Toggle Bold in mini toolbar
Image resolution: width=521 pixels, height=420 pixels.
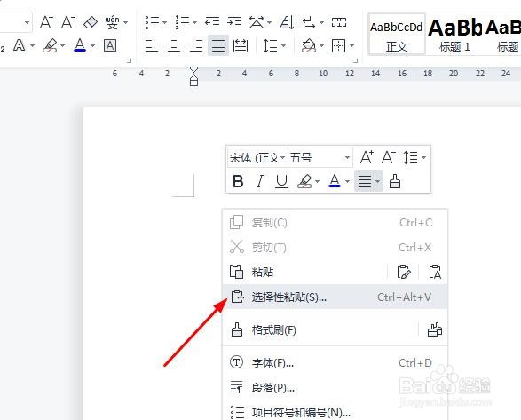click(x=238, y=181)
